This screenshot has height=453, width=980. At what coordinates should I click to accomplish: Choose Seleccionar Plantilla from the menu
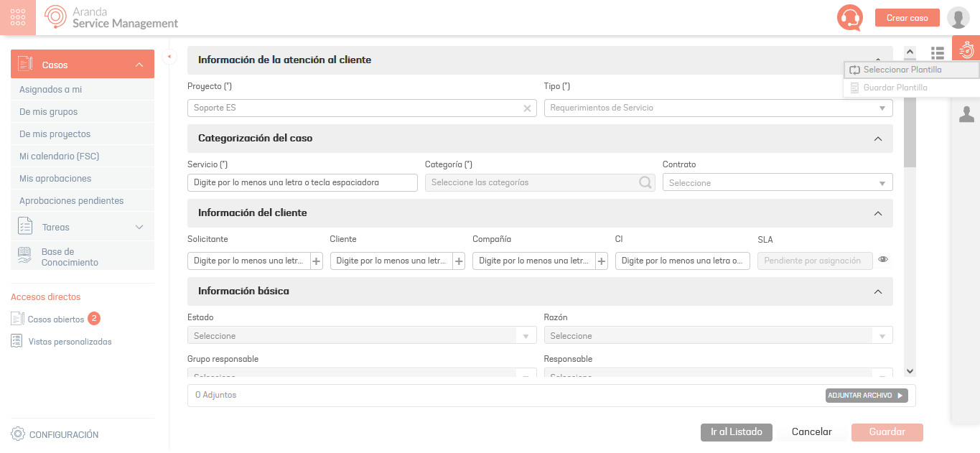pyautogui.click(x=912, y=70)
